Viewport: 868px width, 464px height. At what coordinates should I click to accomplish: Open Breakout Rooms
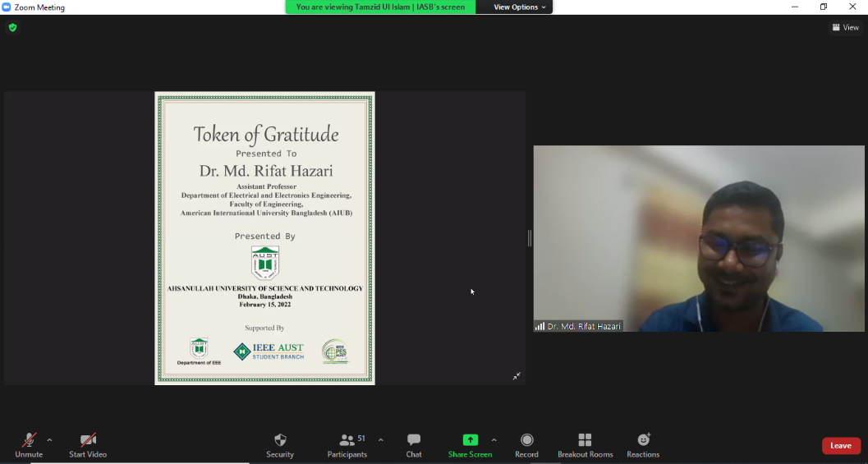(586, 445)
